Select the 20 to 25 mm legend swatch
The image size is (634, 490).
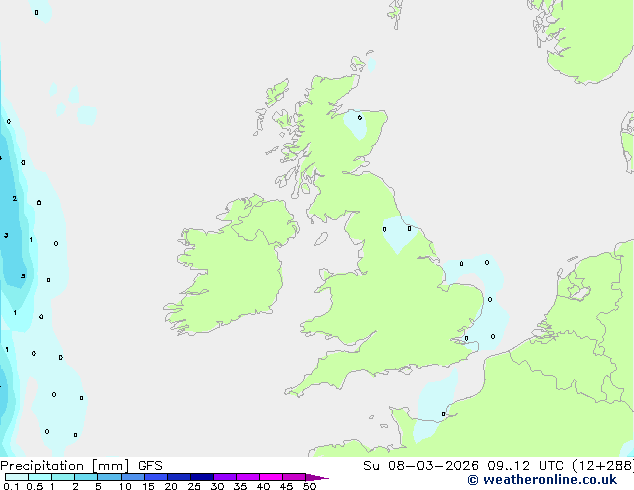pos(179,477)
